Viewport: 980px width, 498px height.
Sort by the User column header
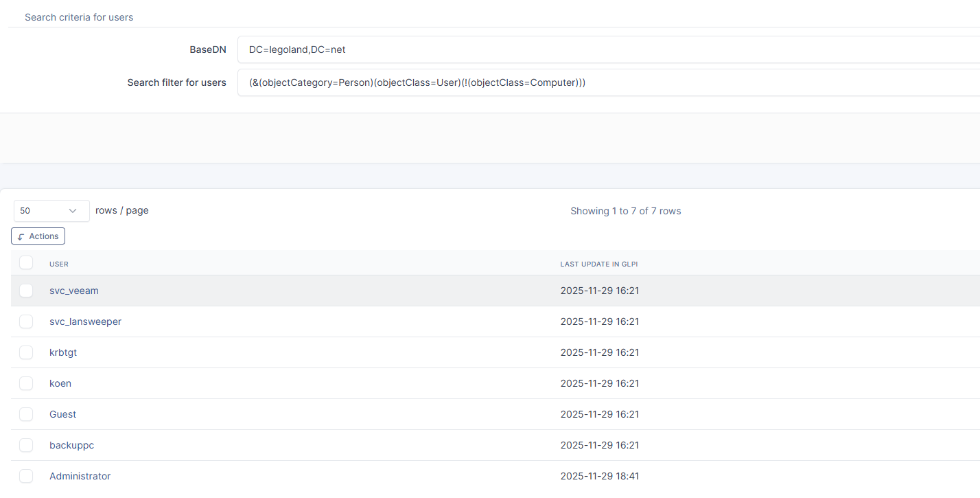pos(59,264)
